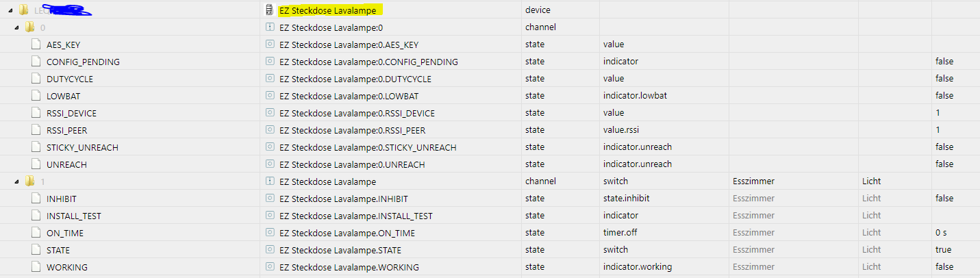
Task: Click folder icon of channel 1 node
Action: pyautogui.click(x=29, y=181)
